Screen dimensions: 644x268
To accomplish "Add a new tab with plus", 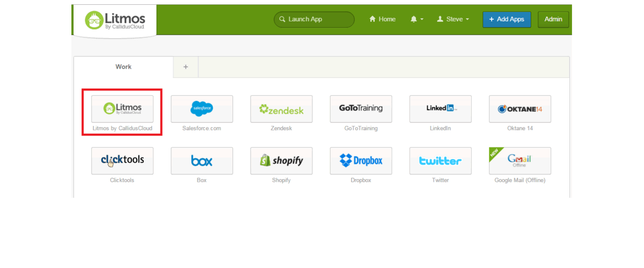I will click(x=186, y=67).
